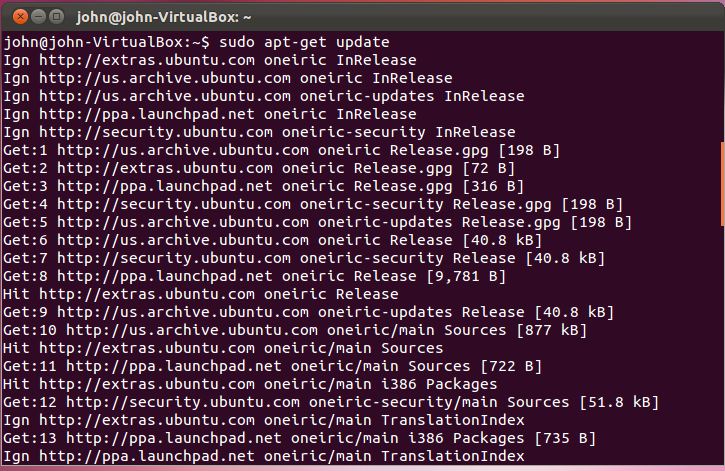
Task: Close the terminal window
Action: point(20,17)
